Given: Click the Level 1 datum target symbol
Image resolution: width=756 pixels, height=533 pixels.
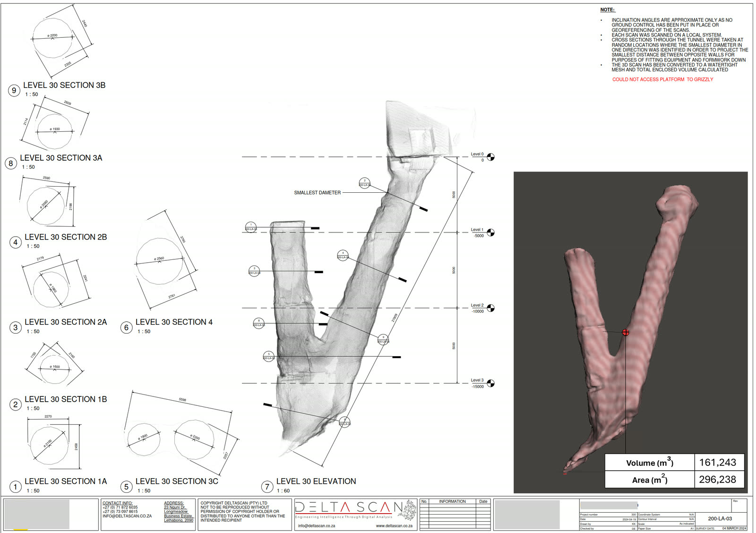Looking at the screenshot, I should tap(491, 232).
